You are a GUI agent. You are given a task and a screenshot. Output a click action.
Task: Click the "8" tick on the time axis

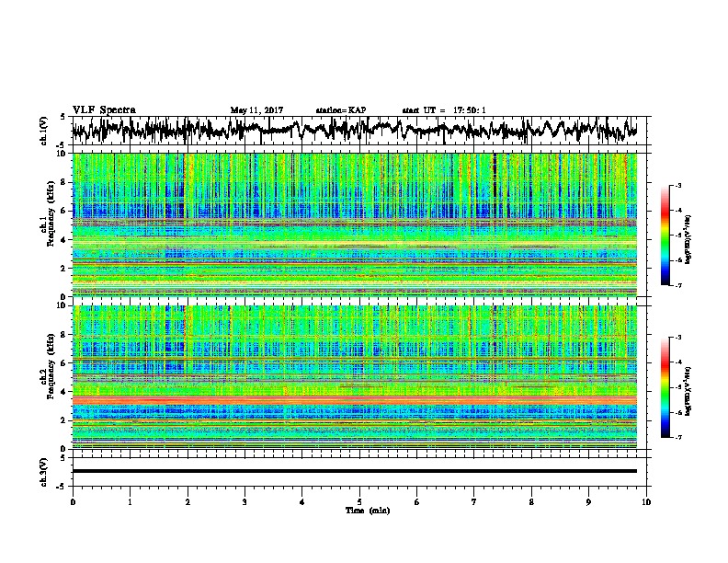(x=531, y=502)
